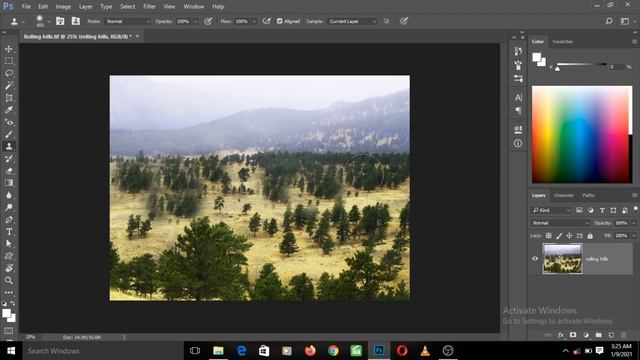Image resolution: width=640 pixels, height=360 pixels.
Task: Toggle layer filtering on/off switch
Action: (635, 209)
